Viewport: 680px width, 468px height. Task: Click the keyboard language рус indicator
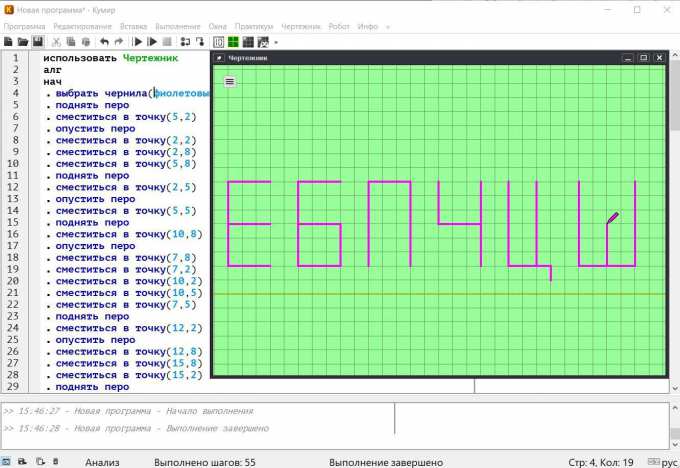669,462
